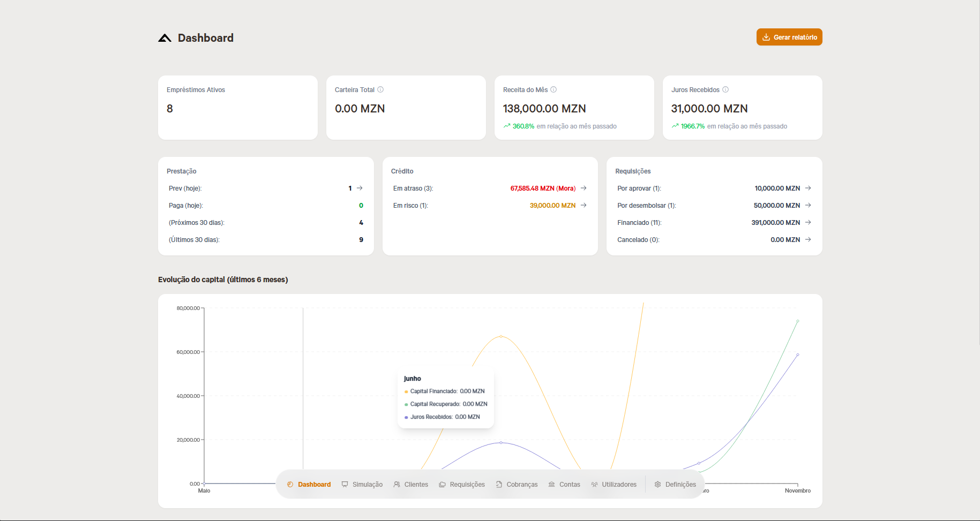The height and width of the screenshot is (521, 980).
Task: Open the Simulação screen icon
Action: pyautogui.click(x=343, y=484)
